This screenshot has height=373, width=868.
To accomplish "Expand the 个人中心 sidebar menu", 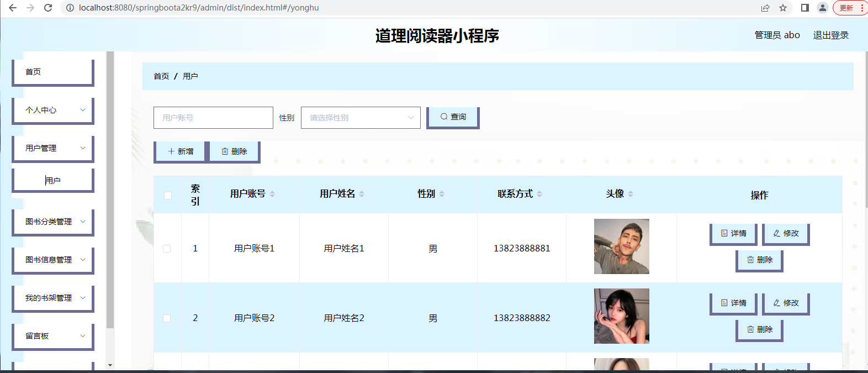I will pos(53,110).
